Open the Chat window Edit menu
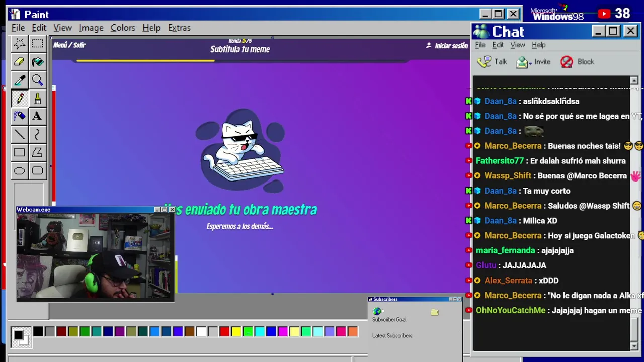The image size is (644, 362). 498,45
